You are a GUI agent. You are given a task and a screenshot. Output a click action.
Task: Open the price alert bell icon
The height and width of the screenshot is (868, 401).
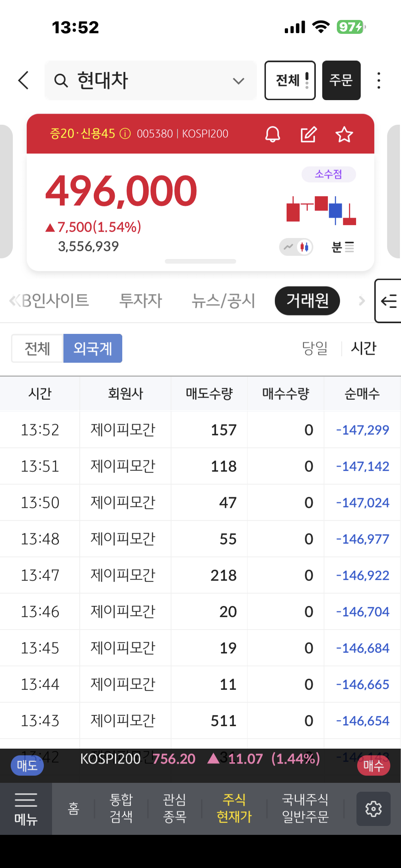[x=273, y=134]
